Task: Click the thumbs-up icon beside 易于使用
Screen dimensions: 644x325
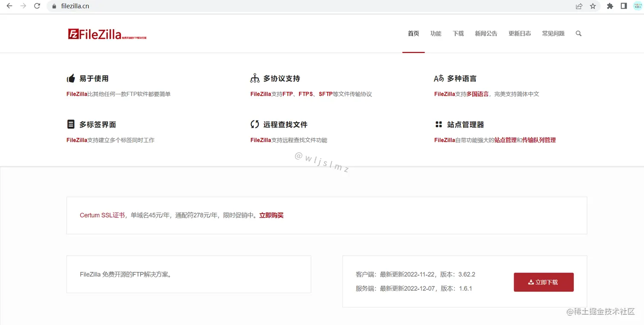Action: (x=71, y=78)
